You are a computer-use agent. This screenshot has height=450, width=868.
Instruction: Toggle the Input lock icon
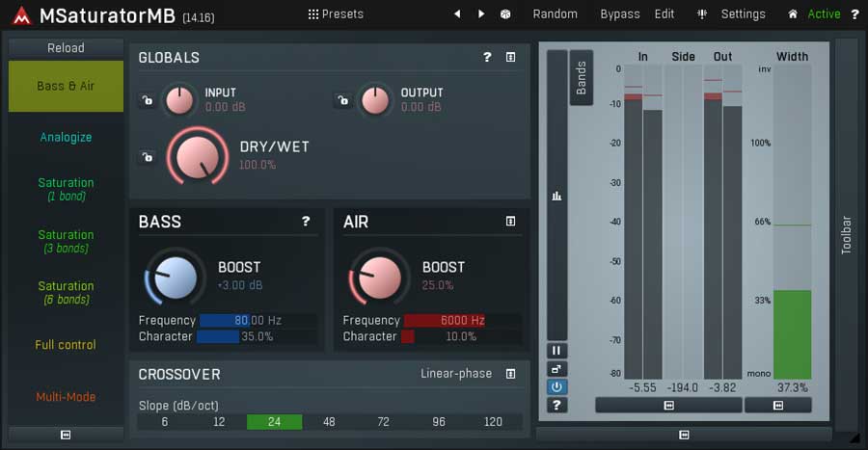[147, 100]
